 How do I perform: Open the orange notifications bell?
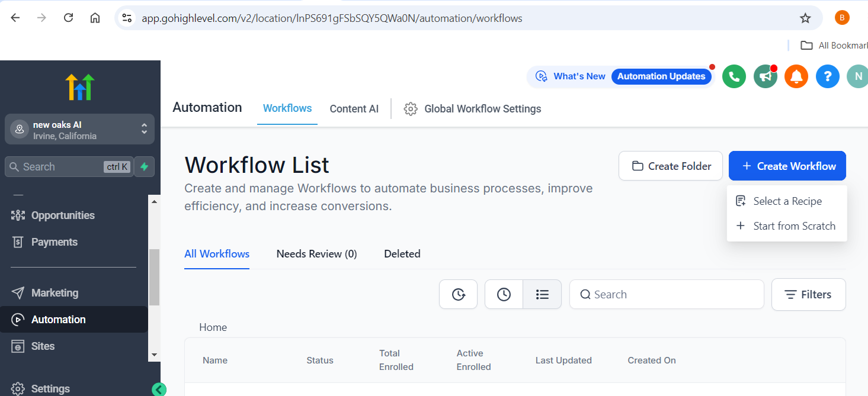click(x=796, y=76)
